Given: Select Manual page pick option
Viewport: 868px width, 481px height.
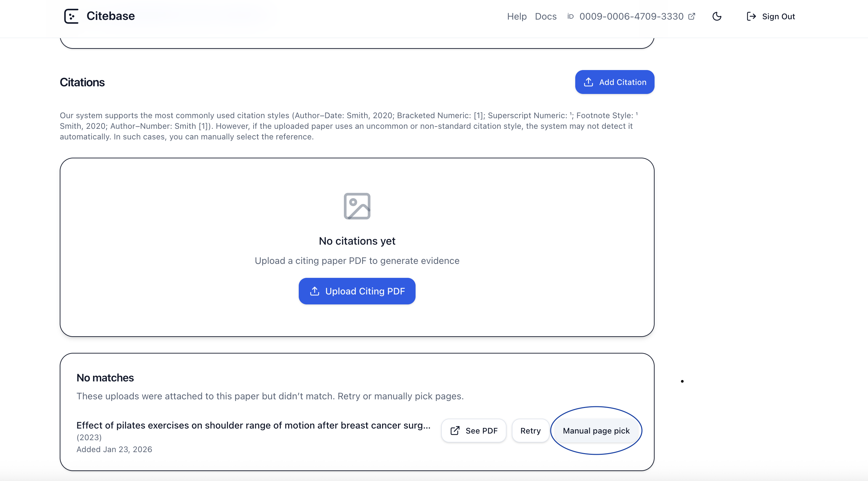Looking at the screenshot, I should pos(596,431).
